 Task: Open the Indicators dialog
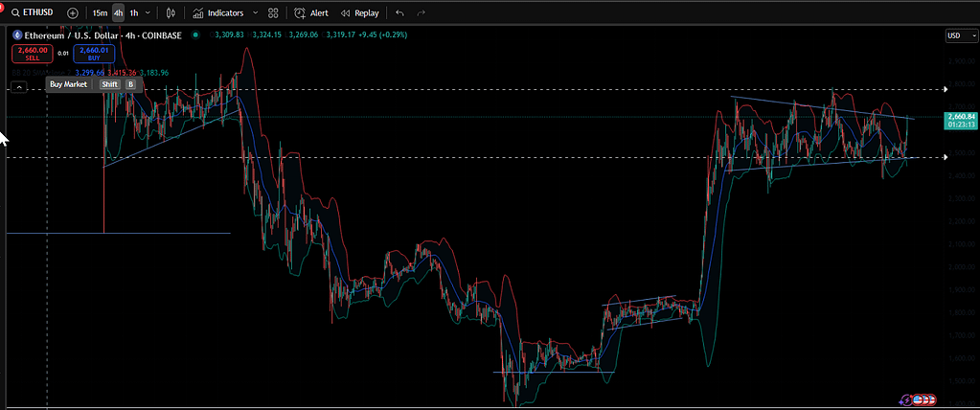tap(218, 13)
